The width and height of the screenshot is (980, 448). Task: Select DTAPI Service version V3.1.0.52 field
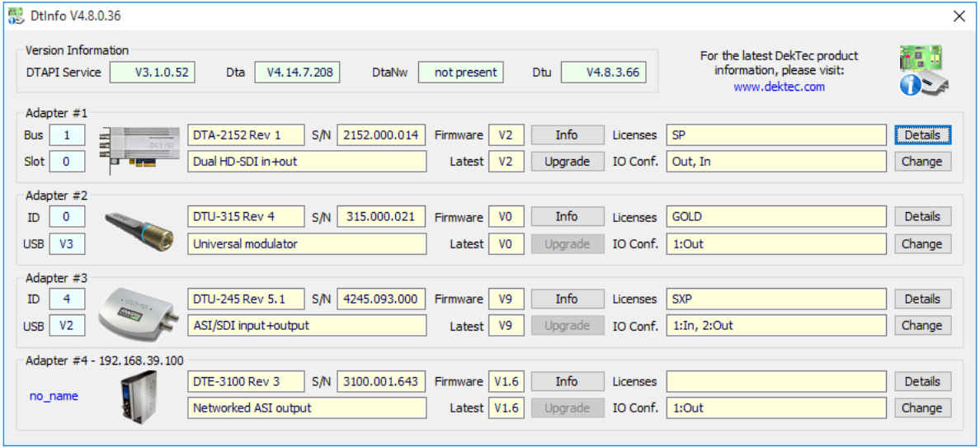point(152,72)
